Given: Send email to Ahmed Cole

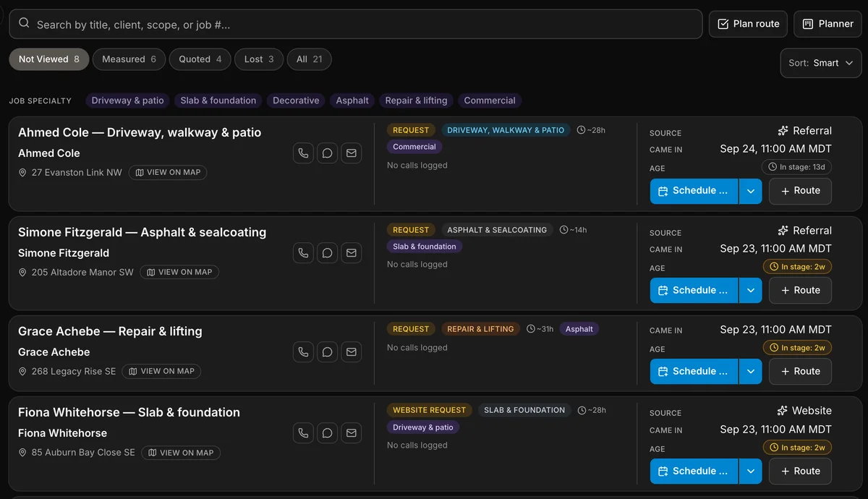Looking at the screenshot, I should 351,153.
